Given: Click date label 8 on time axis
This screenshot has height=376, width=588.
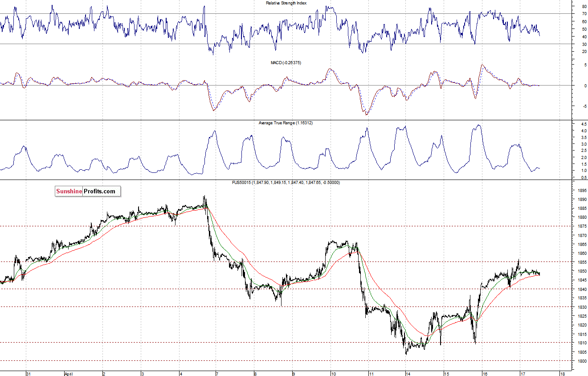Looking at the screenshot, I should tap(255, 373).
